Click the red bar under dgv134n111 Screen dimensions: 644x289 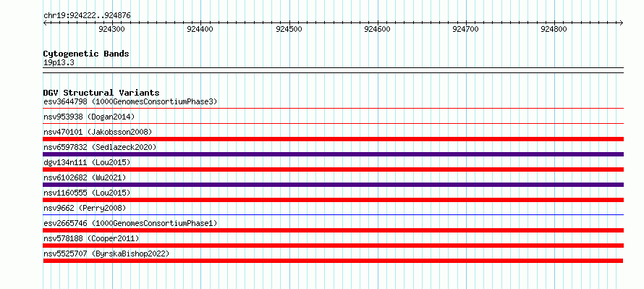pos(333,169)
